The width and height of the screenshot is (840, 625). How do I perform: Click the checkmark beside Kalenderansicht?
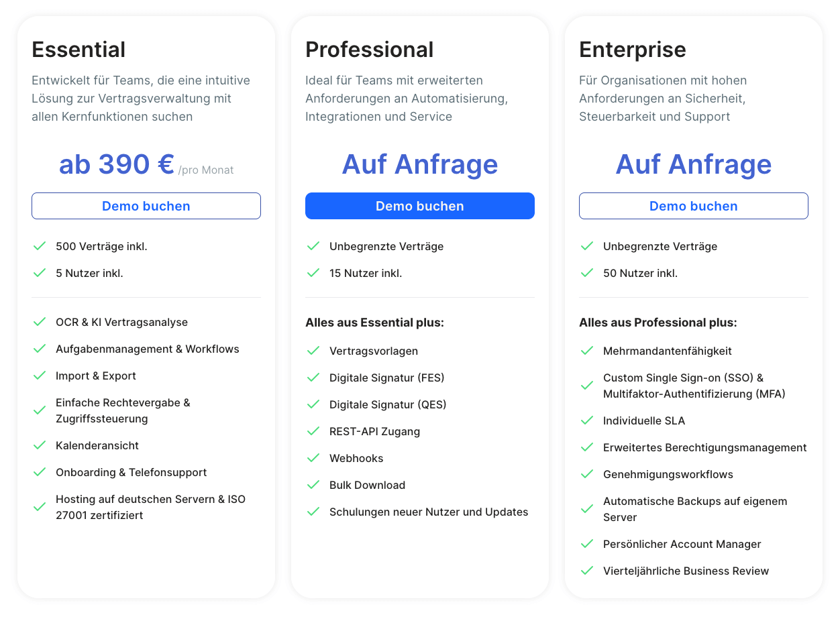[40, 445]
